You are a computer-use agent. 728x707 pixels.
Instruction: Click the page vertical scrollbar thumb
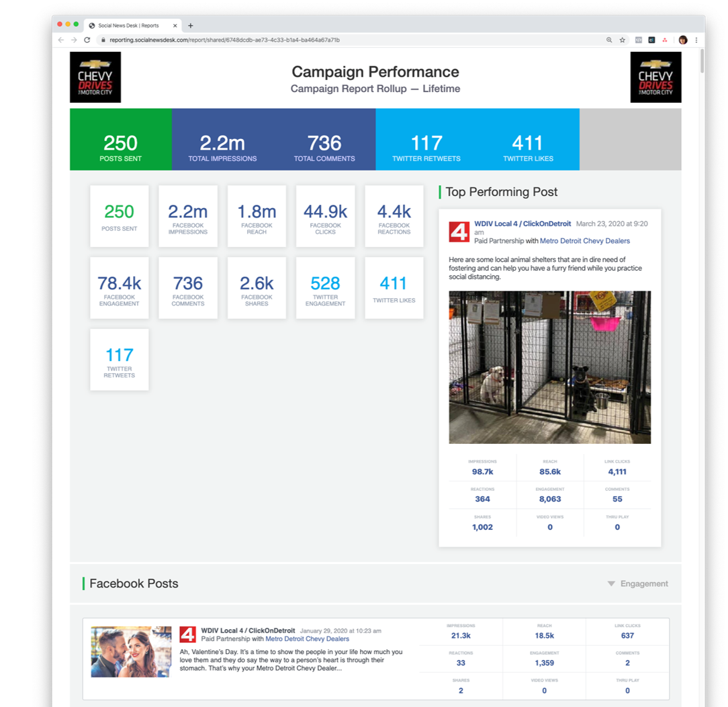pos(702,60)
